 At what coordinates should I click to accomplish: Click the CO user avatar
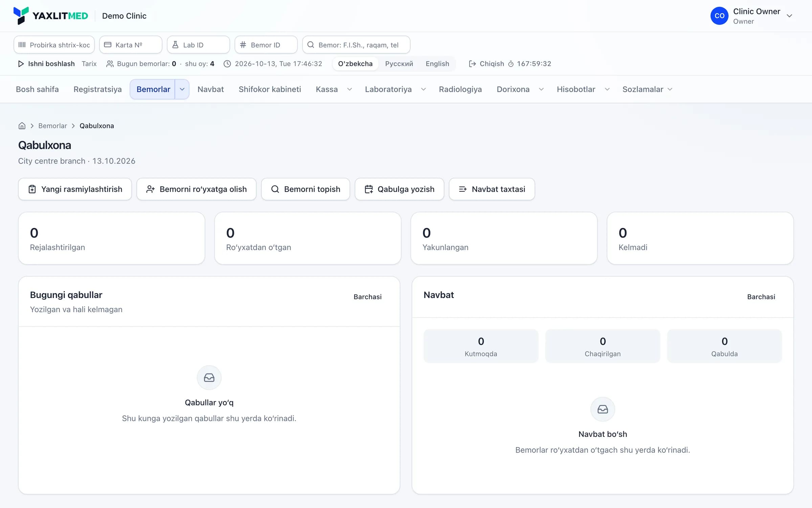(x=719, y=16)
